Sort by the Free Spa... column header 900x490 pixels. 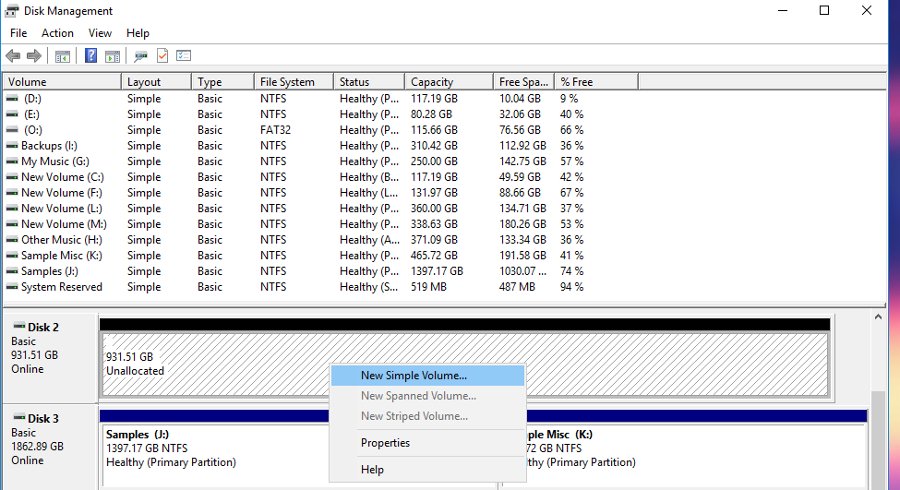[x=523, y=82]
